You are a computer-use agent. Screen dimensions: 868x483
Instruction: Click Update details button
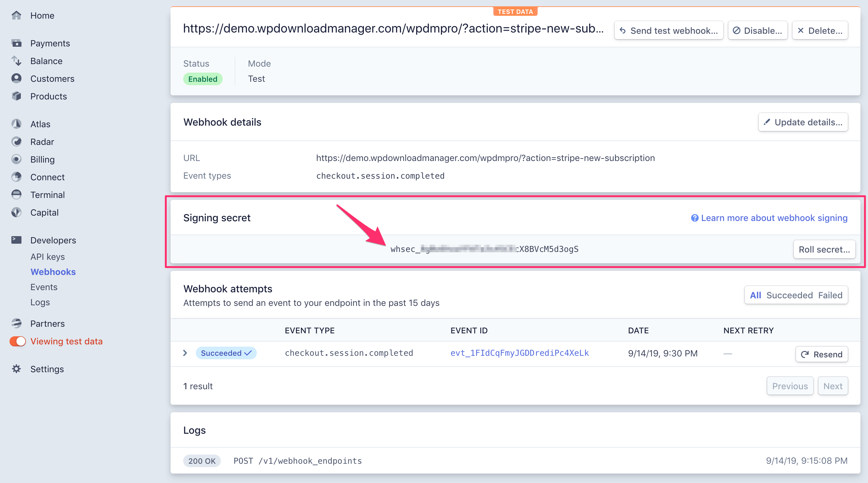[x=803, y=122]
